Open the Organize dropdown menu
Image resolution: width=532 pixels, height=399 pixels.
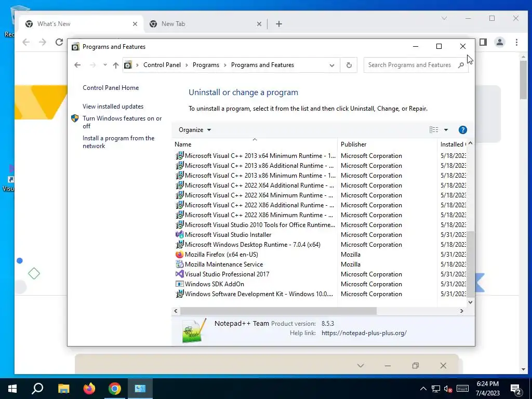(x=195, y=129)
